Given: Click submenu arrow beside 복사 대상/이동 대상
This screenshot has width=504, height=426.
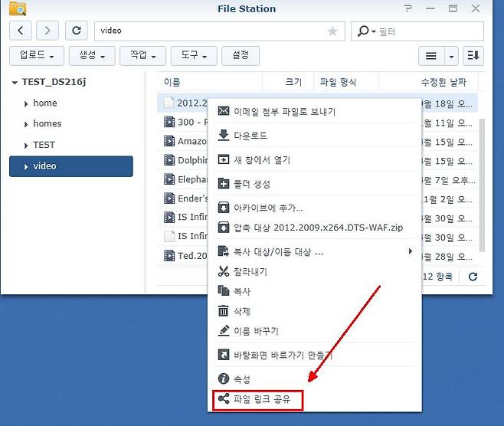Looking at the screenshot, I should [x=410, y=251].
